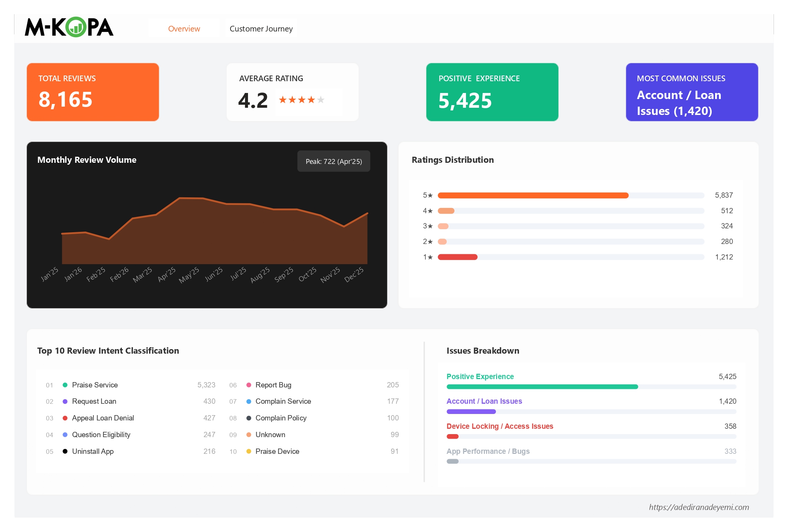Click the yellow dot beside Praise Device

[248, 451]
